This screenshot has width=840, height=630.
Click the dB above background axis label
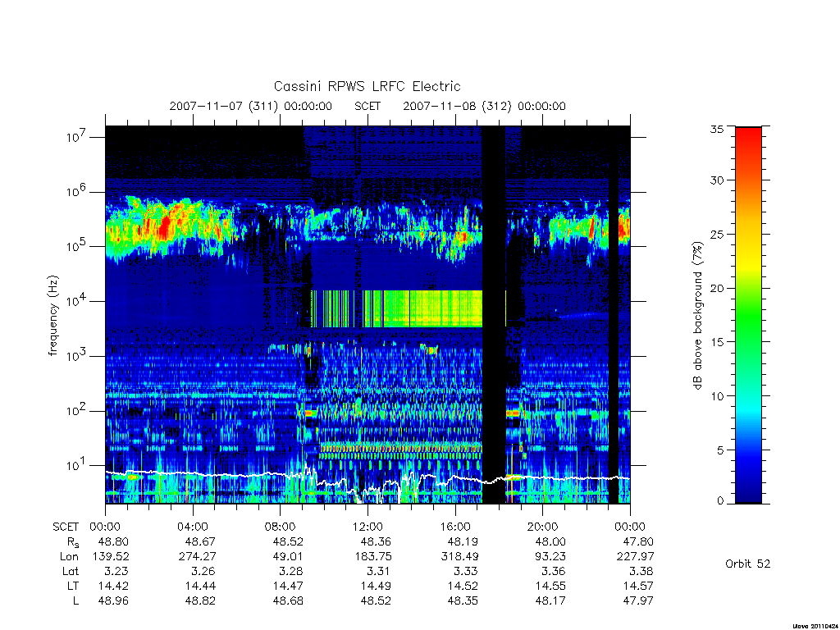click(697, 315)
